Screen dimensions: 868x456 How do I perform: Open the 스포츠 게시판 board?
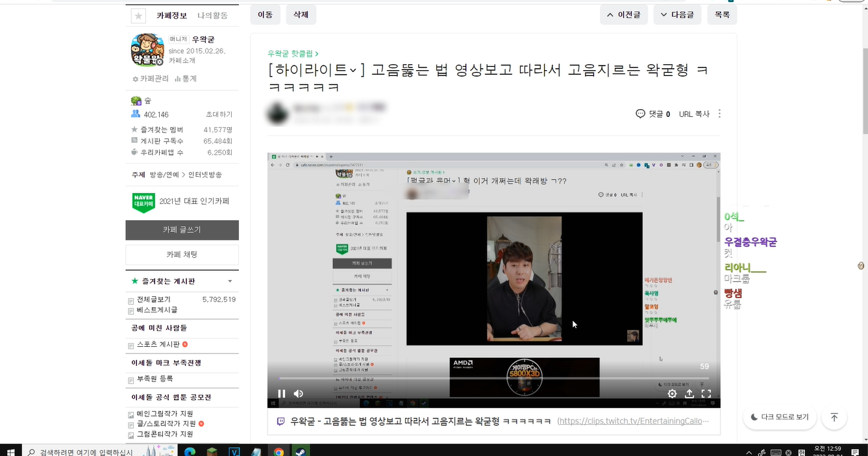pos(158,344)
